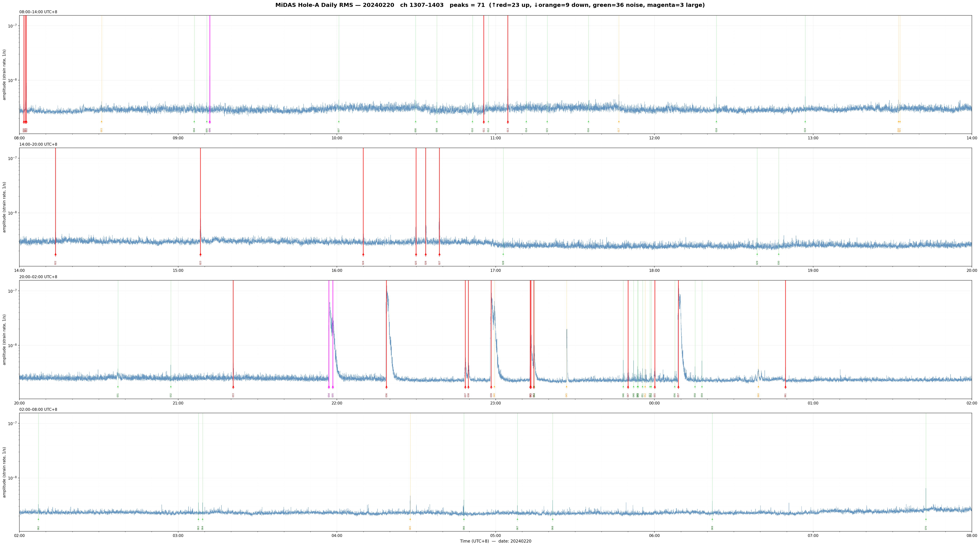Select the 18:00 x-axis tick label
Image resolution: width=980 pixels, height=546 pixels.
654,271
